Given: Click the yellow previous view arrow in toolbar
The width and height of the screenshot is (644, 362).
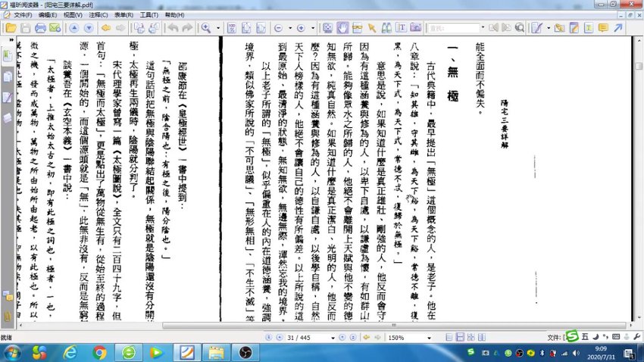Looking at the screenshot, I should click(106, 28).
